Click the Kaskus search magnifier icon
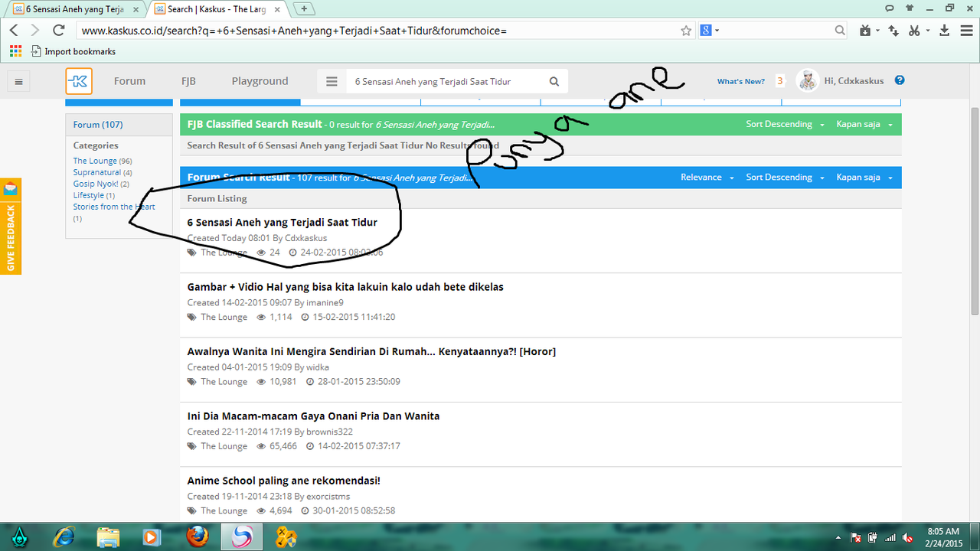 click(x=554, y=81)
